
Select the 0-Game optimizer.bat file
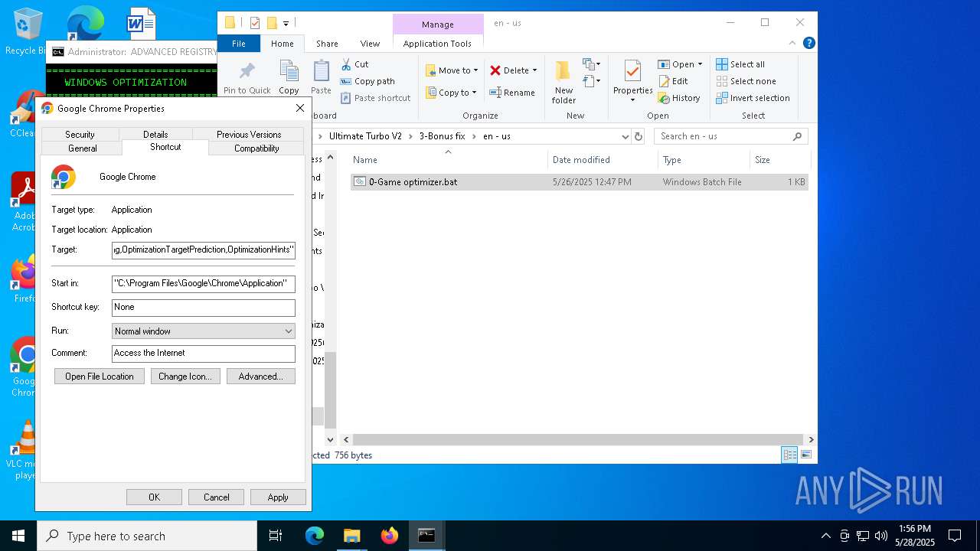click(x=579, y=182)
